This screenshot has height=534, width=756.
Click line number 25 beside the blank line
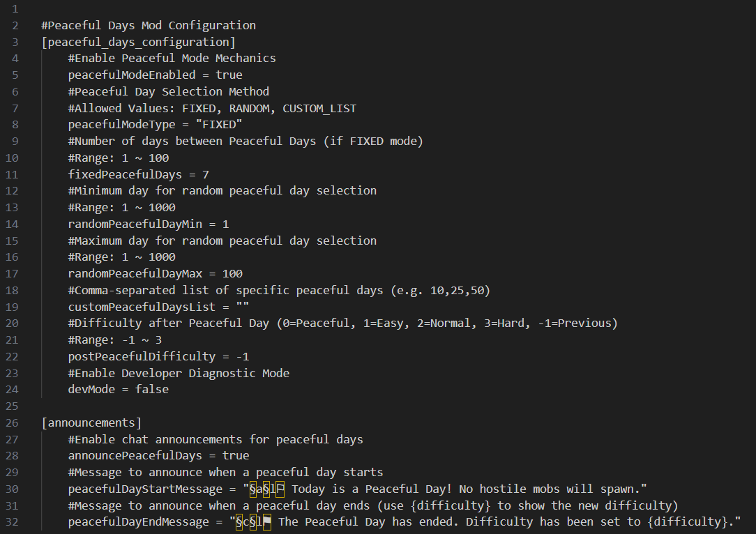pos(14,406)
